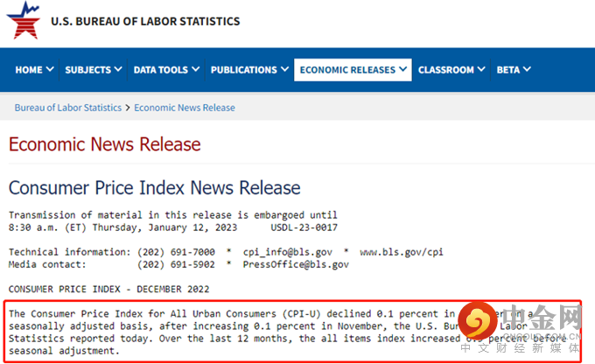The width and height of the screenshot is (595, 364).
Task: Click the Economic News Release red heading
Action: coord(105,144)
